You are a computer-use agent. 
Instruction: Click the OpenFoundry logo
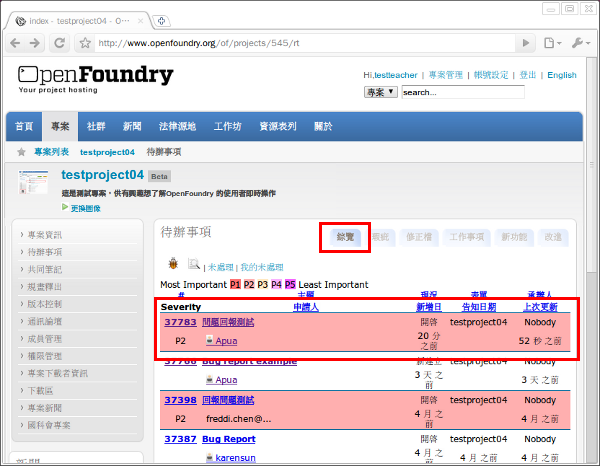point(96,78)
